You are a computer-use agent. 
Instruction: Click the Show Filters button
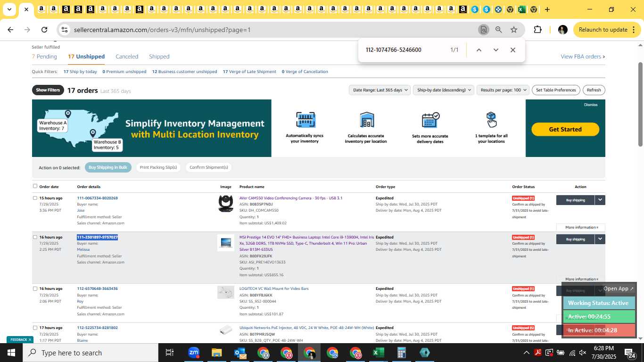(48, 90)
